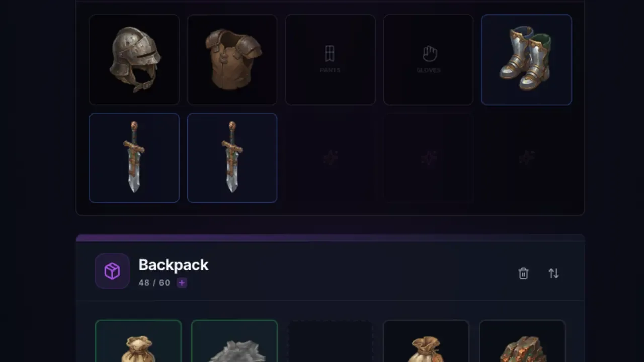Click the third dim accessory slot

click(330, 158)
